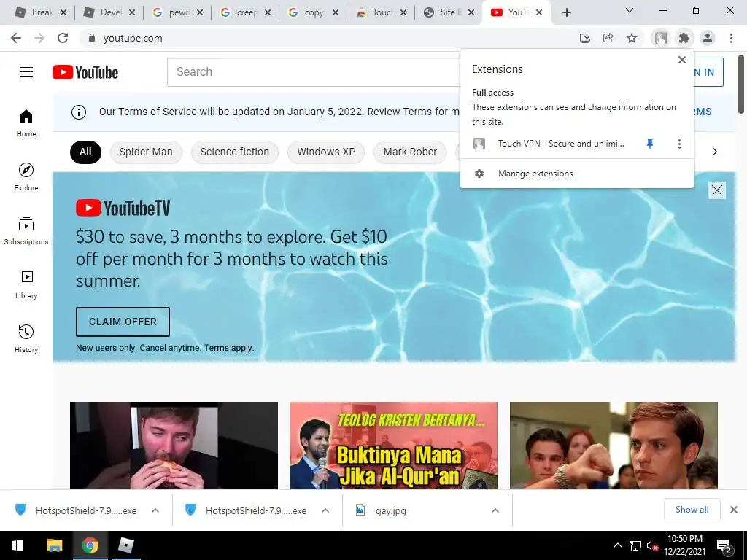The height and width of the screenshot is (560, 747).
Task: Open Subscriptions in the sidebar
Action: [x=26, y=231]
